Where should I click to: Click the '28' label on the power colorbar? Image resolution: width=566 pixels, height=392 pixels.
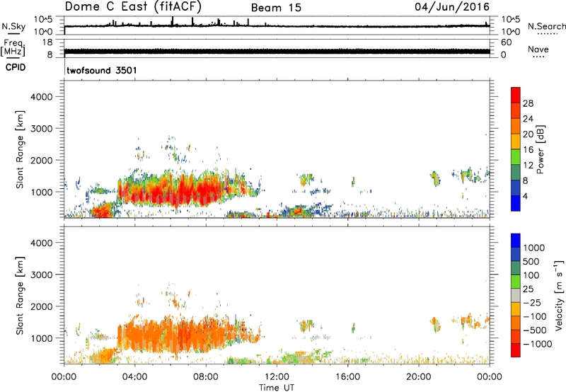[528, 103]
